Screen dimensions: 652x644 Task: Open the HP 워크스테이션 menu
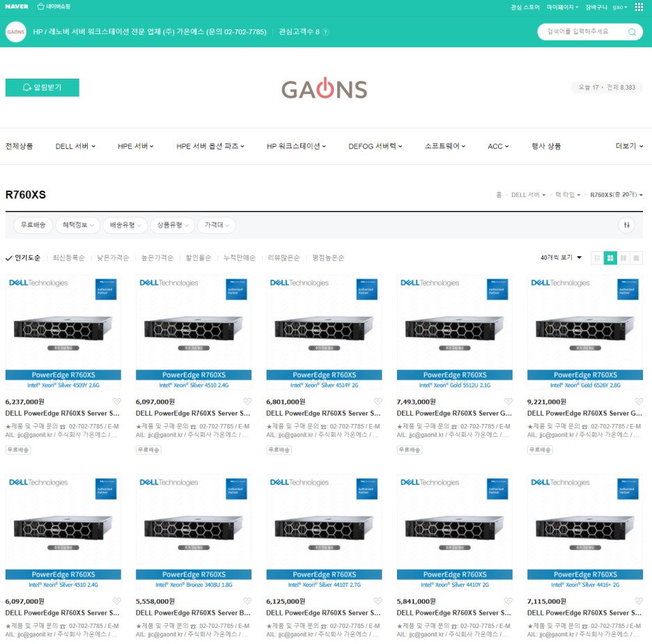297,146
